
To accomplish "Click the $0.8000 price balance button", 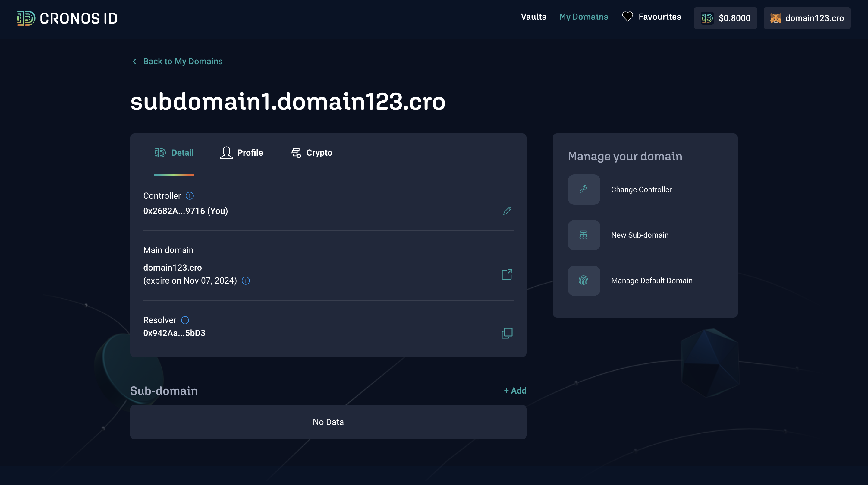I will 725,18.
